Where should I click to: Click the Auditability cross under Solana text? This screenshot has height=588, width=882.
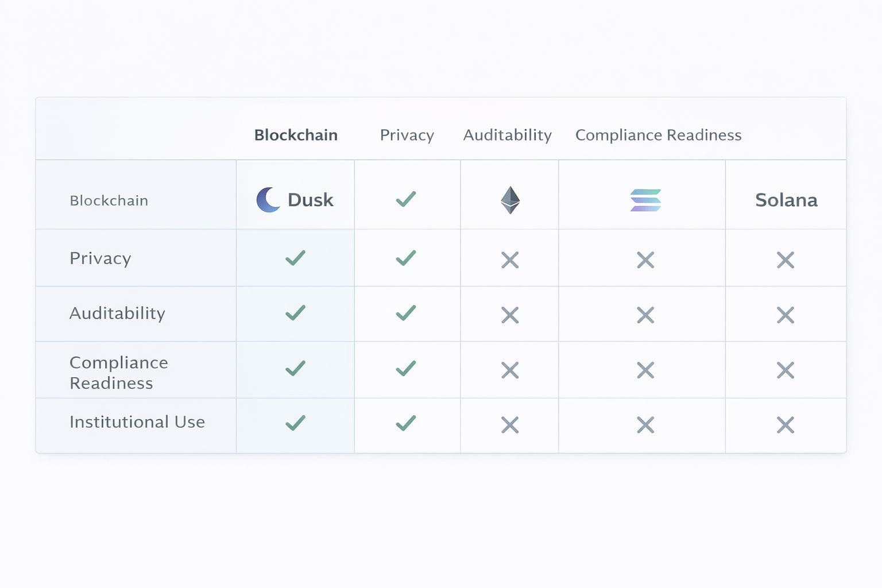(x=785, y=315)
